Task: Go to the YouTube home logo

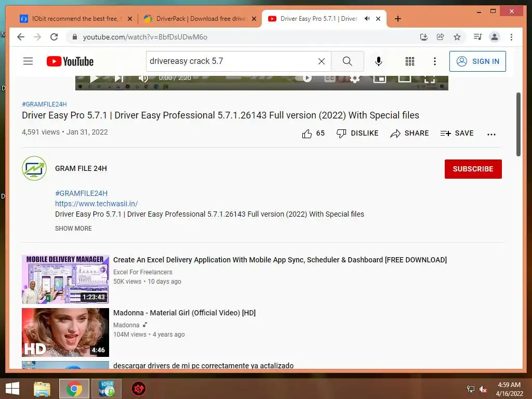Action: pyautogui.click(x=70, y=61)
